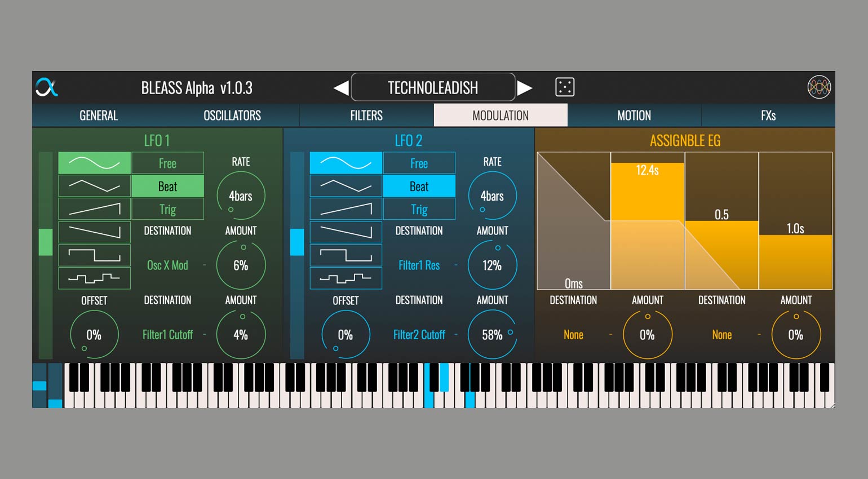Click the BLEASS Alpha v1.0.3 title text
The height and width of the screenshot is (479, 868).
point(197,88)
